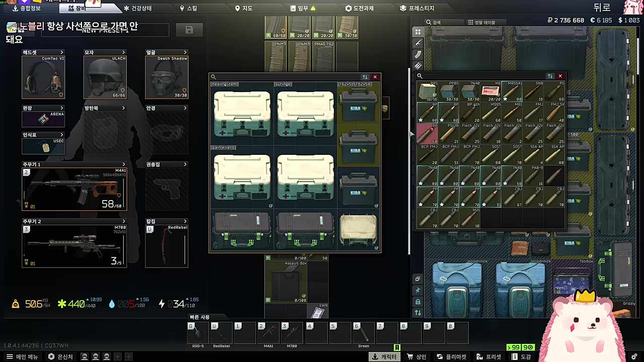
Task: Select the PAB-9 ammo stack
Action: point(533,176)
